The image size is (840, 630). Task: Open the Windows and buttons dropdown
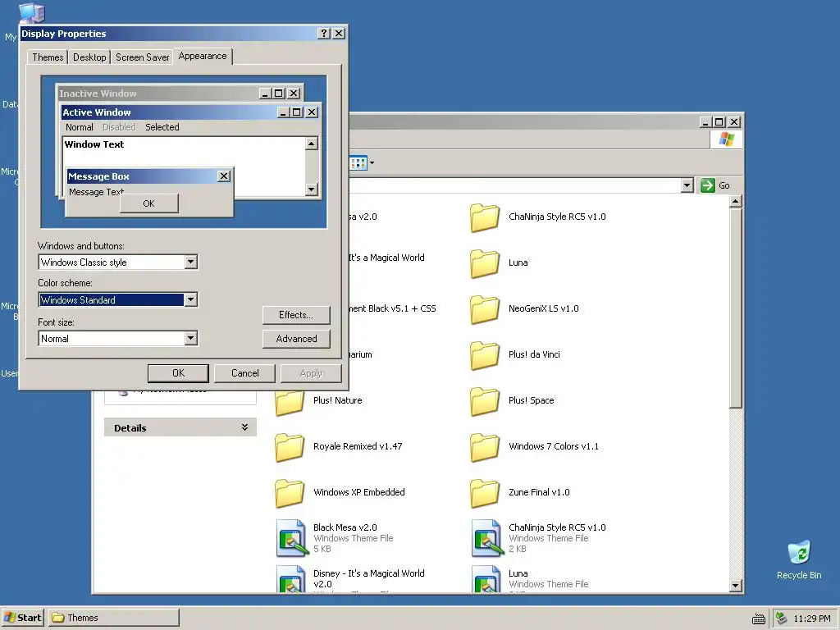tap(190, 262)
